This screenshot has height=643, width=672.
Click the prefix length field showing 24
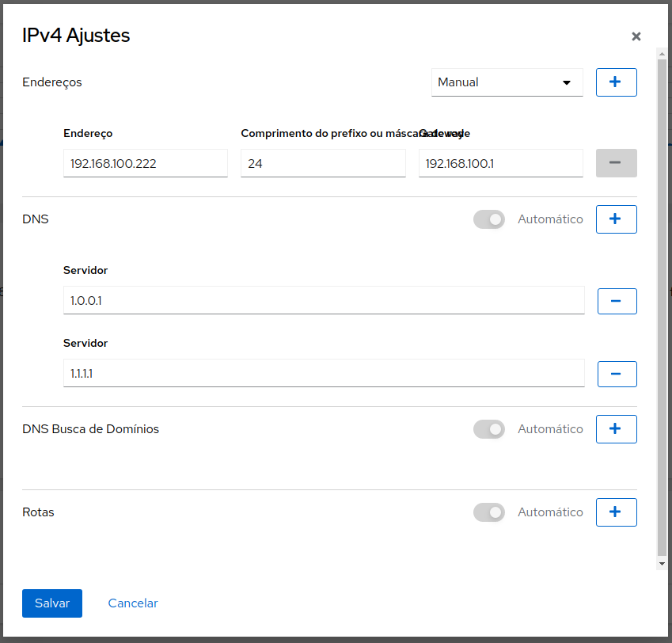(323, 163)
